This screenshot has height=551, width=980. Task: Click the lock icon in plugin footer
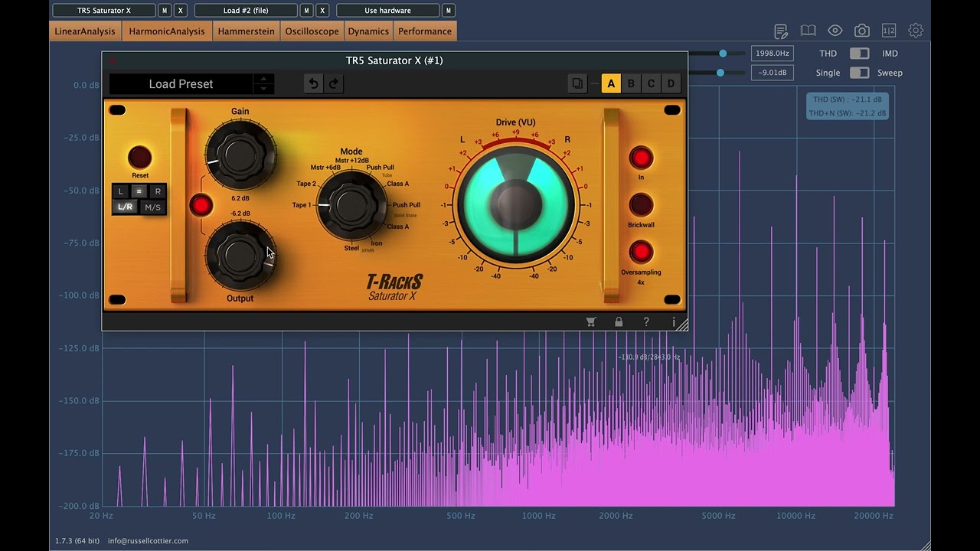coord(619,322)
